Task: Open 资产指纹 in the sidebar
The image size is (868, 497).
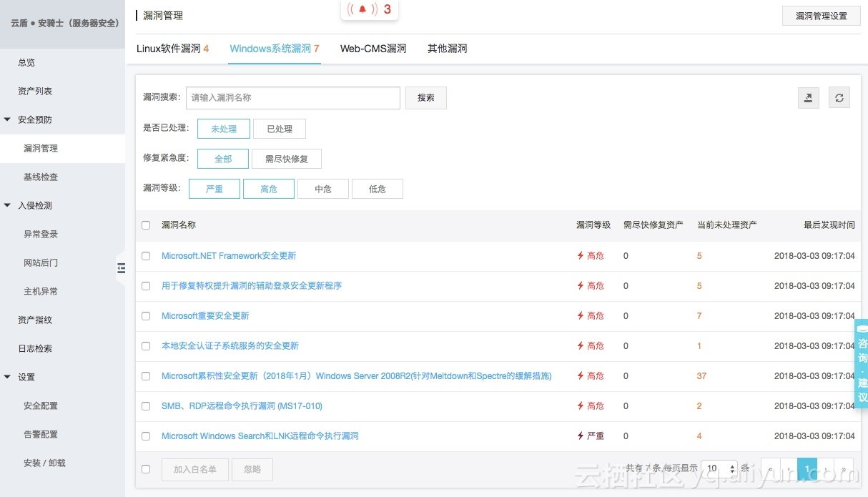Action: point(35,320)
